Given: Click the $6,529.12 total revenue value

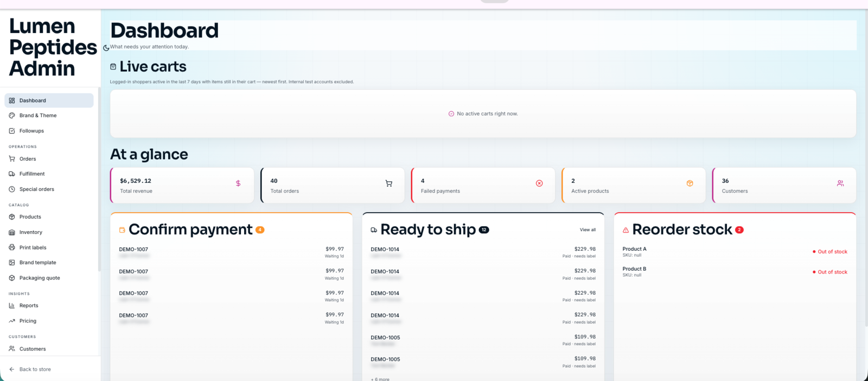Looking at the screenshot, I should [136, 181].
